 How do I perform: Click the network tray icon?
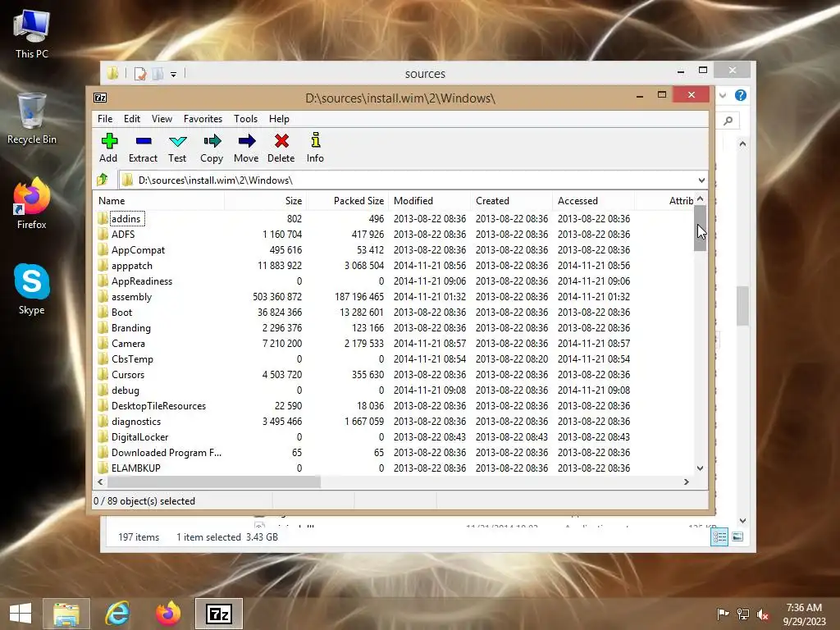click(x=743, y=614)
